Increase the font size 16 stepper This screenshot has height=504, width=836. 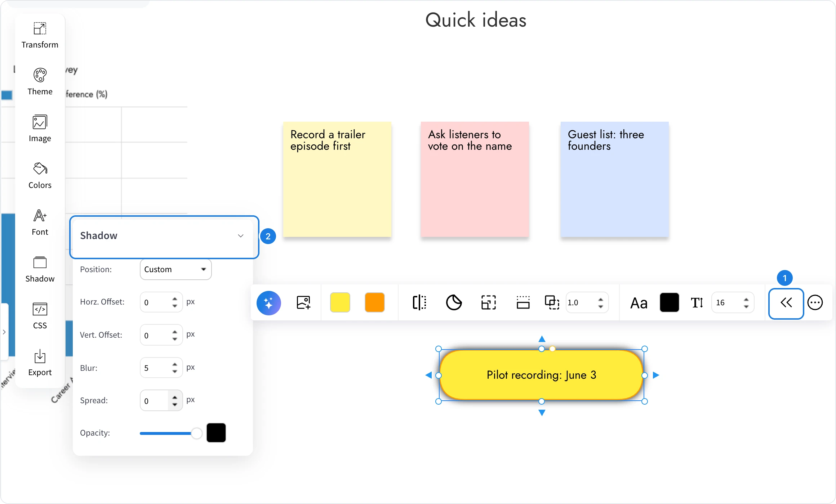pos(746,299)
